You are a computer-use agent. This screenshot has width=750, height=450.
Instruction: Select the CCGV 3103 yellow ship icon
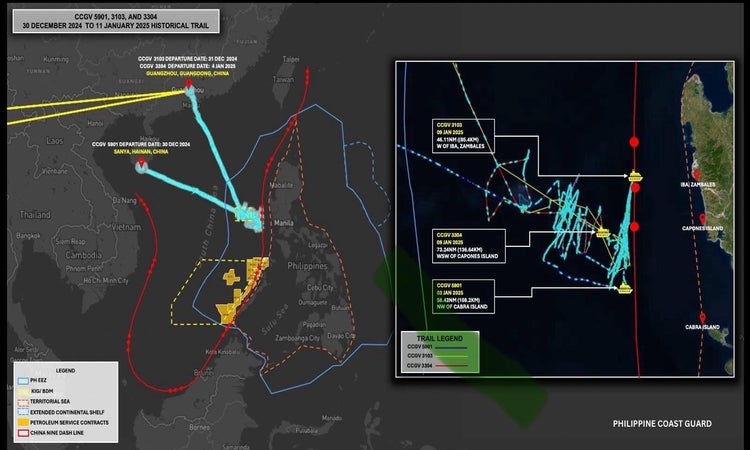635,176
